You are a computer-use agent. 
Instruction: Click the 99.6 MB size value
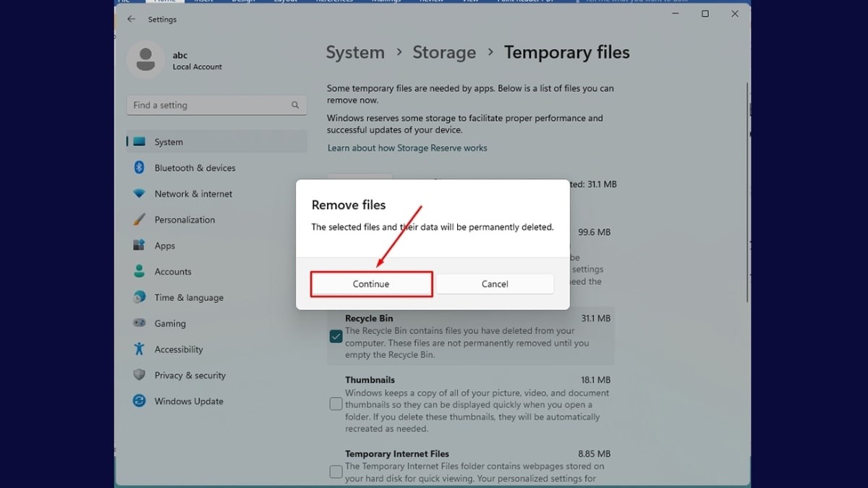595,233
